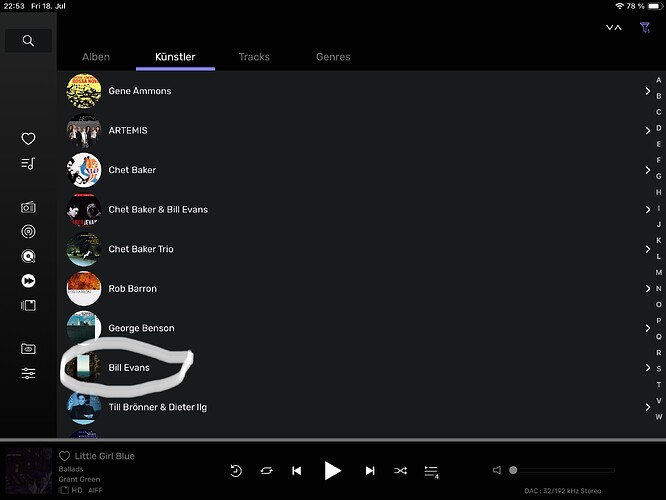Switch to the Genres tab

(x=333, y=57)
